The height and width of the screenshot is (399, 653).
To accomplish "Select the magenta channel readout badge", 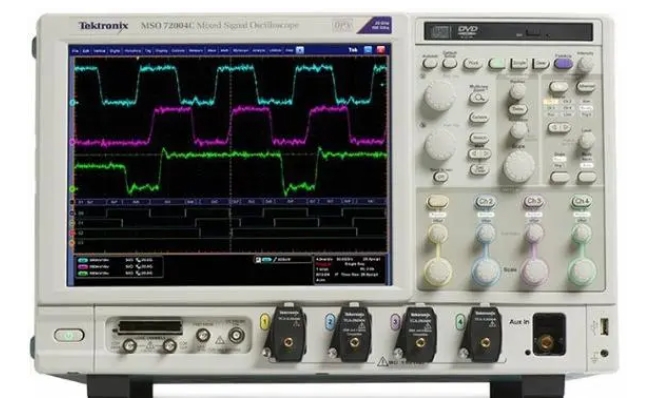I will coord(83,267).
